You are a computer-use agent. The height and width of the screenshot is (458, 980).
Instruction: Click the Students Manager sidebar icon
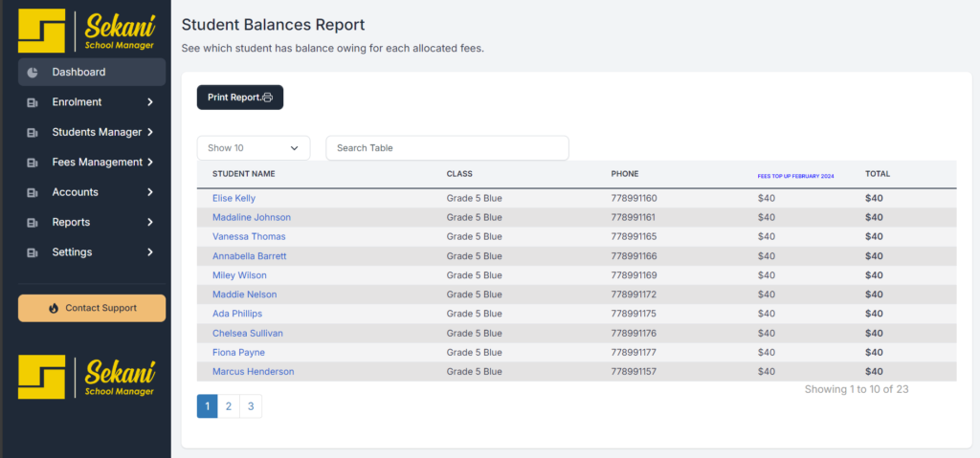[x=33, y=133]
